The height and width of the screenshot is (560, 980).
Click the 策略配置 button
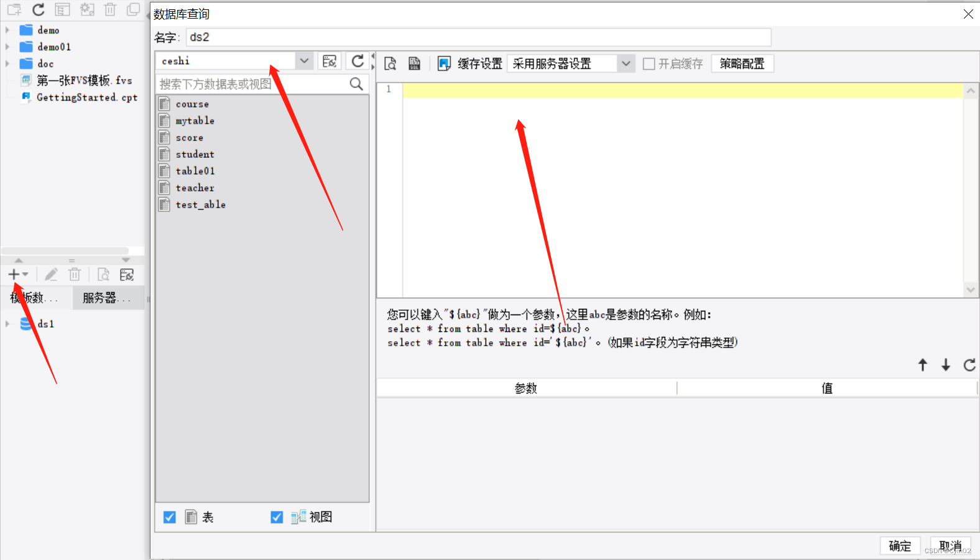[742, 63]
